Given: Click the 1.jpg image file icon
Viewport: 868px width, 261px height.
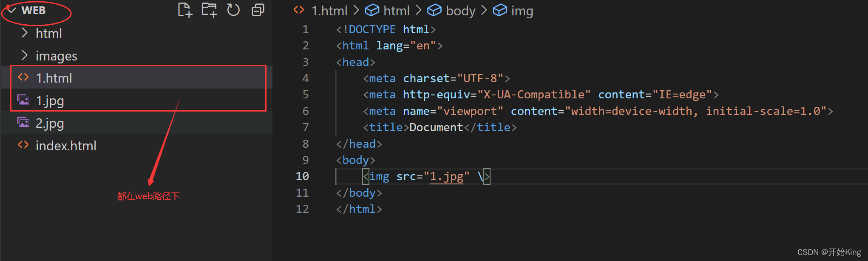Looking at the screenshot, I should tap(23, 100).
